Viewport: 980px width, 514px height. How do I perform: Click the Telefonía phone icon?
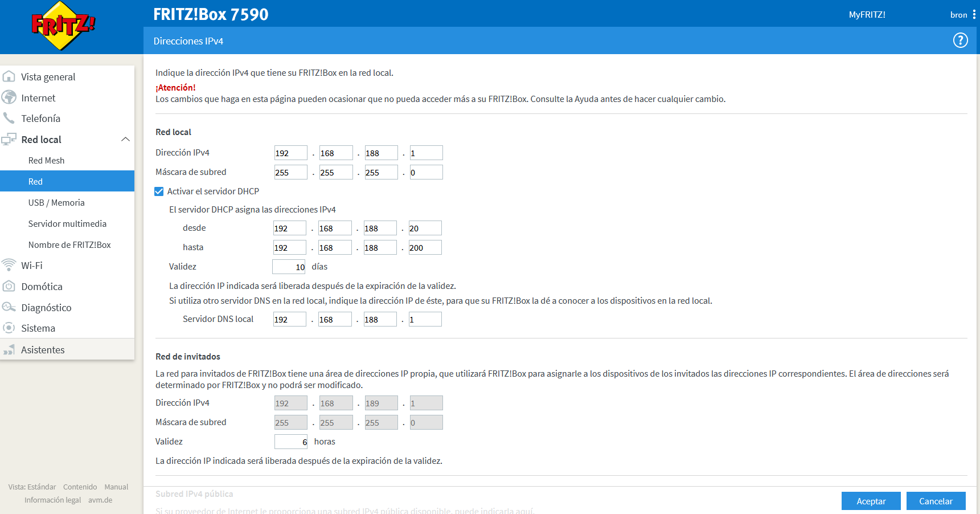pos(9,118)
